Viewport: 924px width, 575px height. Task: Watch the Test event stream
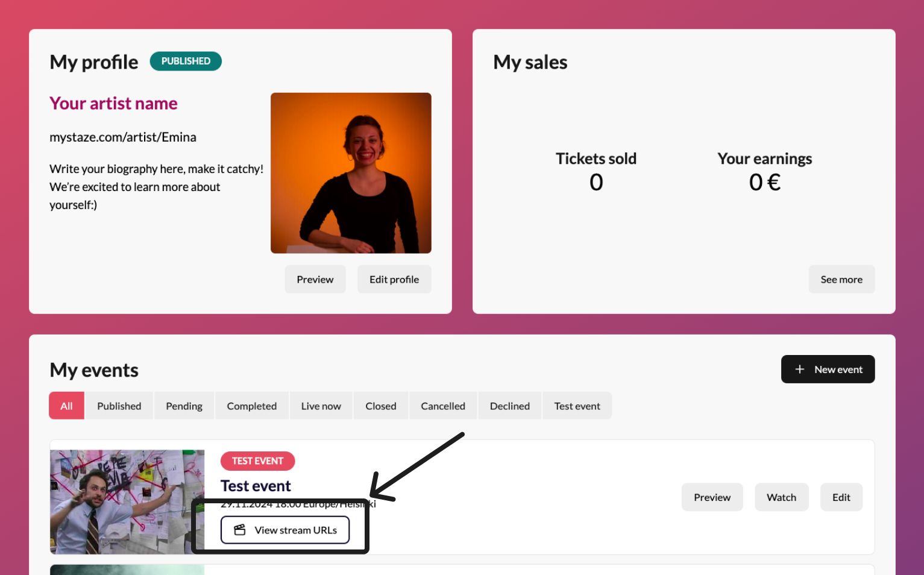pos(781,497)
